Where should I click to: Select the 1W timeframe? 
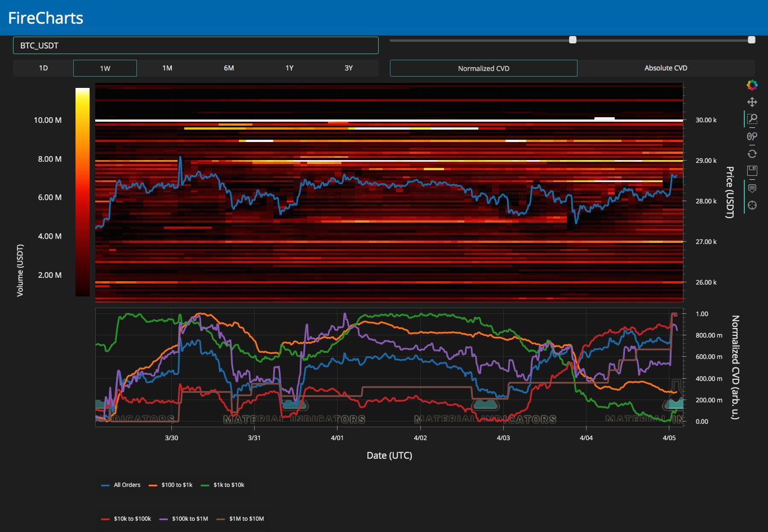(x=105, y=68)
